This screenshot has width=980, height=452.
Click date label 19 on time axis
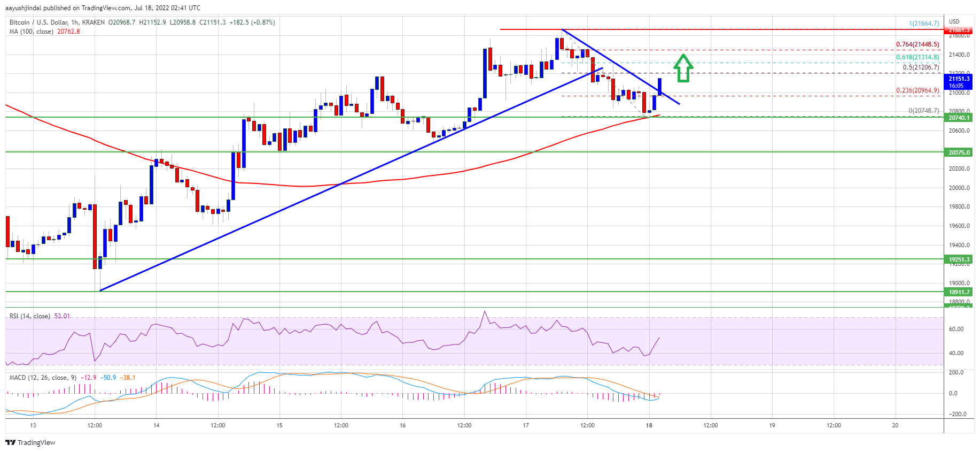click(772, 425)
